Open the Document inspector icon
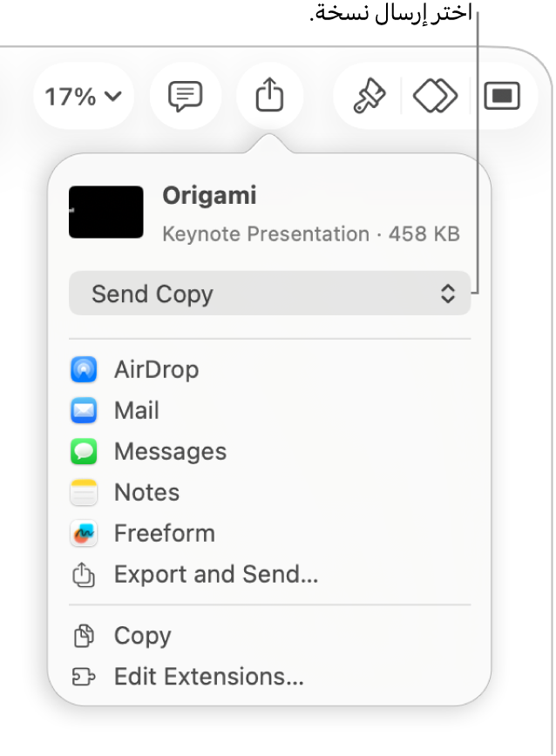The height and width of the screenshot is (756, 556). pos(502,96)
